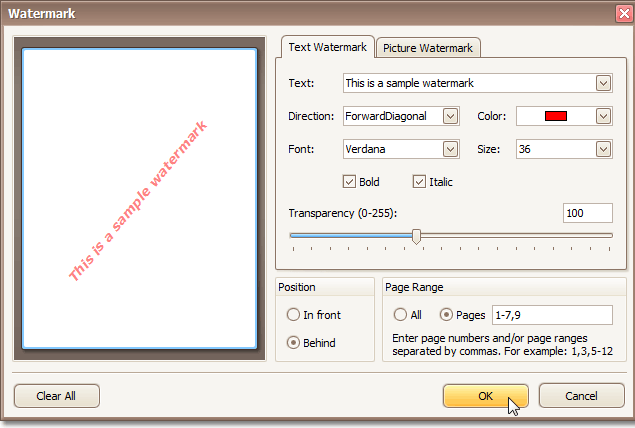Toggle the Italic checkbox

[x=419, y=182]
